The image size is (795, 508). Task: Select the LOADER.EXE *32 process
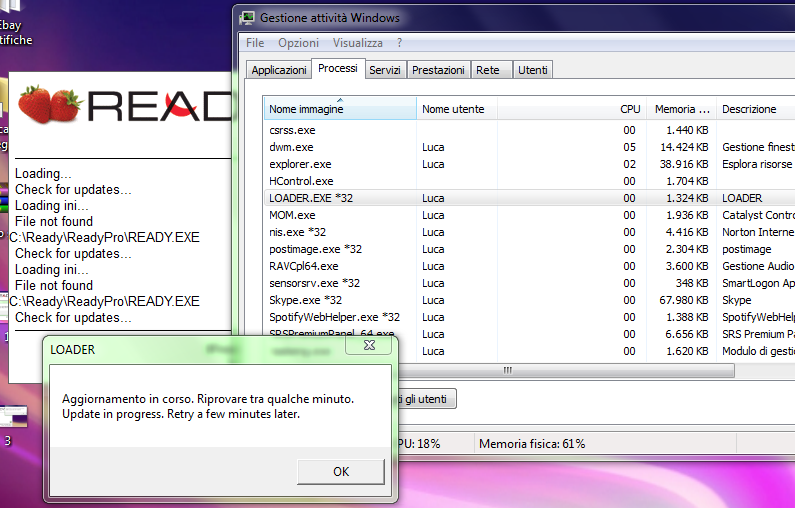click(x=529, y=198)
